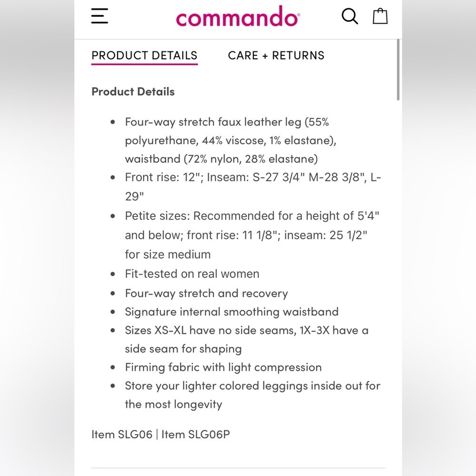Select the PRODUCT DETAILS tab
Image resolution: width=476 pixels, height=476 pixels.
point(144,55)
